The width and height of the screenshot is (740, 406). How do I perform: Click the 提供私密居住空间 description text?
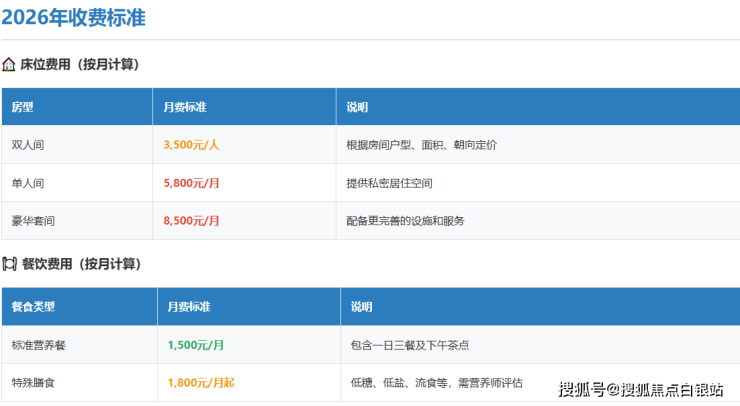[389, 183]
